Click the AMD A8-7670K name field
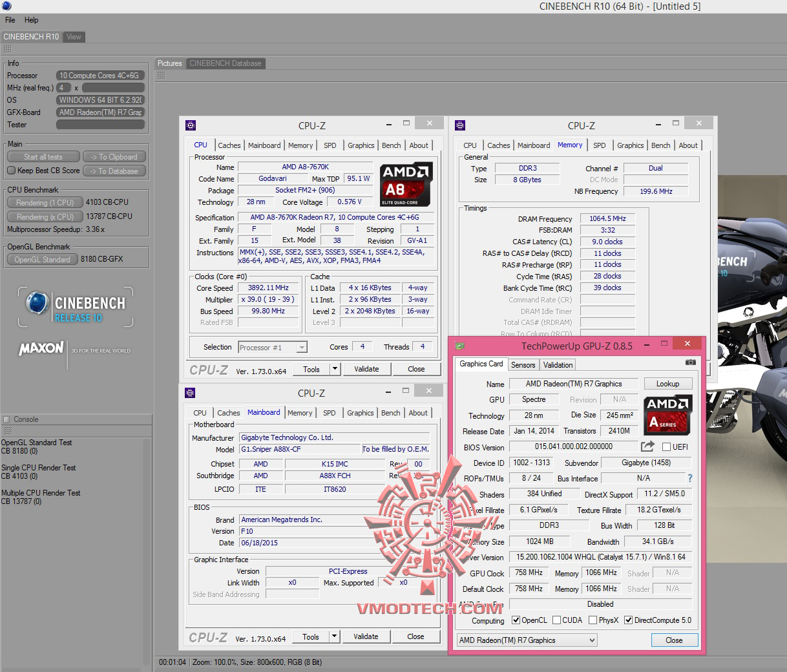 pos(305,167)
